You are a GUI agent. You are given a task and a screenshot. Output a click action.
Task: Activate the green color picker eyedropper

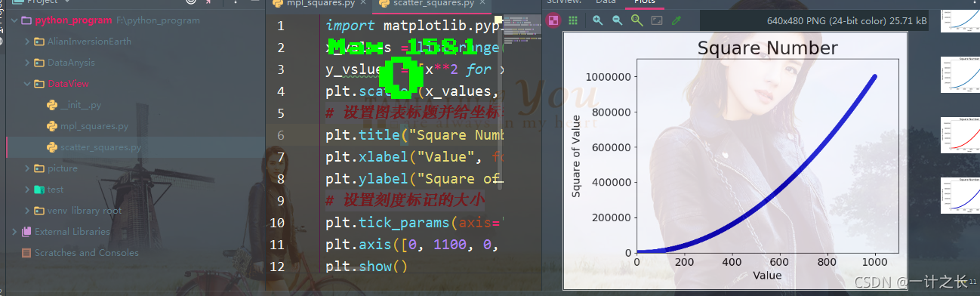676,20
